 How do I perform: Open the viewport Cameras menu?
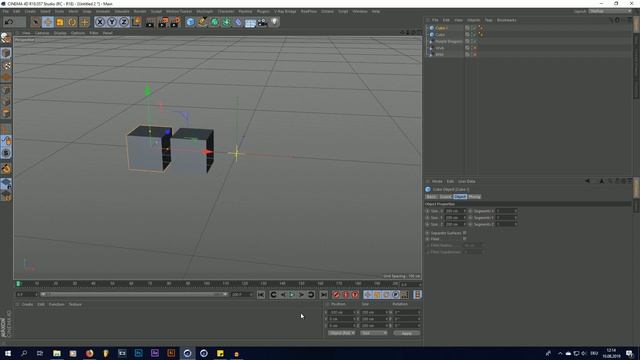tap(42, 33)
